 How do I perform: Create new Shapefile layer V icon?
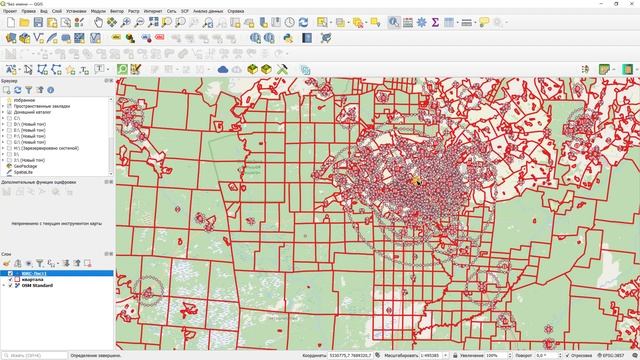38,38
